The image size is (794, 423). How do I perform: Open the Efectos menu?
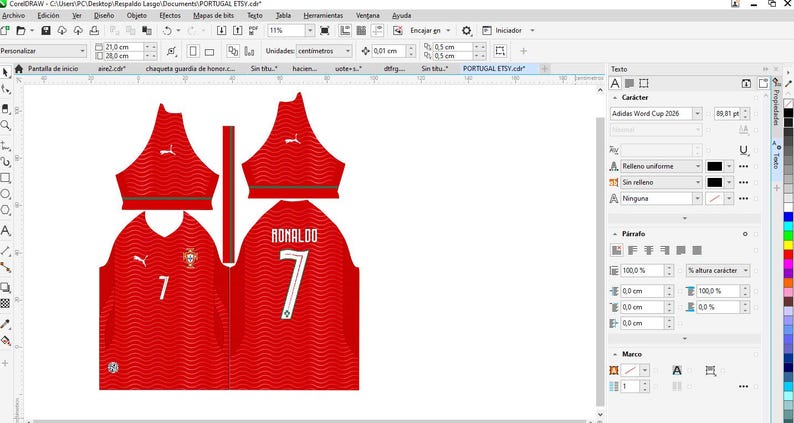[170, 16]
